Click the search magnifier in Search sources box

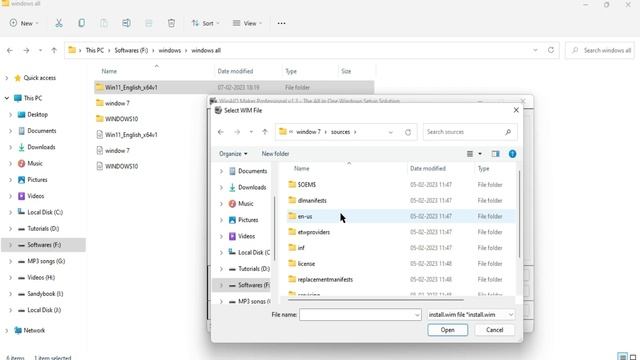click(508, 132)
